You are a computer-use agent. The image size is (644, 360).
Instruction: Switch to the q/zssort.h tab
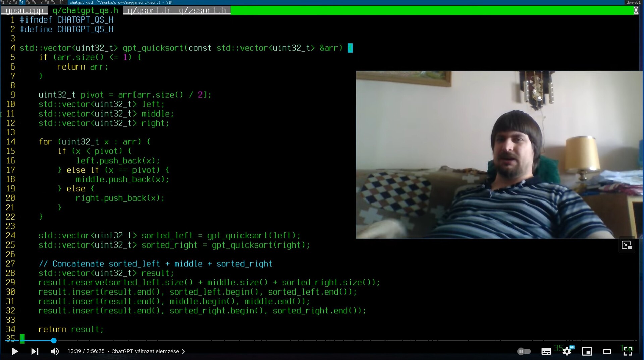pos(202,10)
